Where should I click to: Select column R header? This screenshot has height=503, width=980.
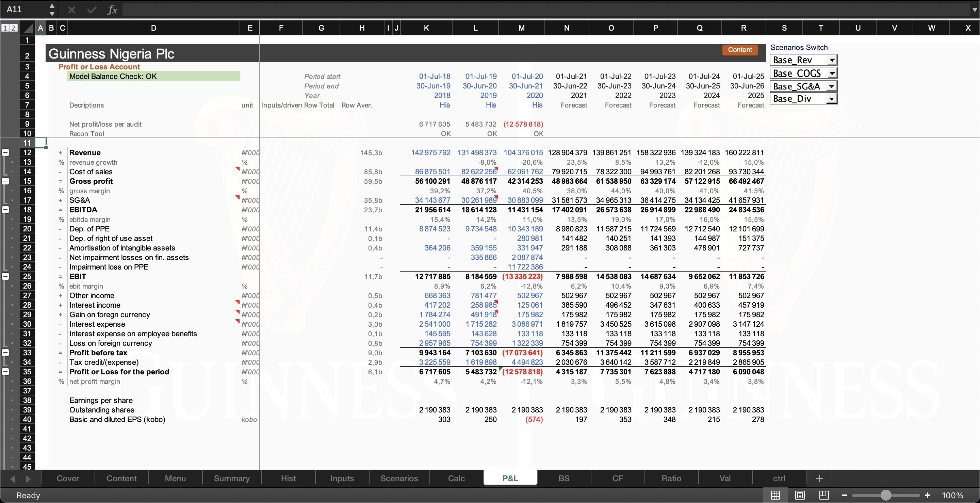744,28
